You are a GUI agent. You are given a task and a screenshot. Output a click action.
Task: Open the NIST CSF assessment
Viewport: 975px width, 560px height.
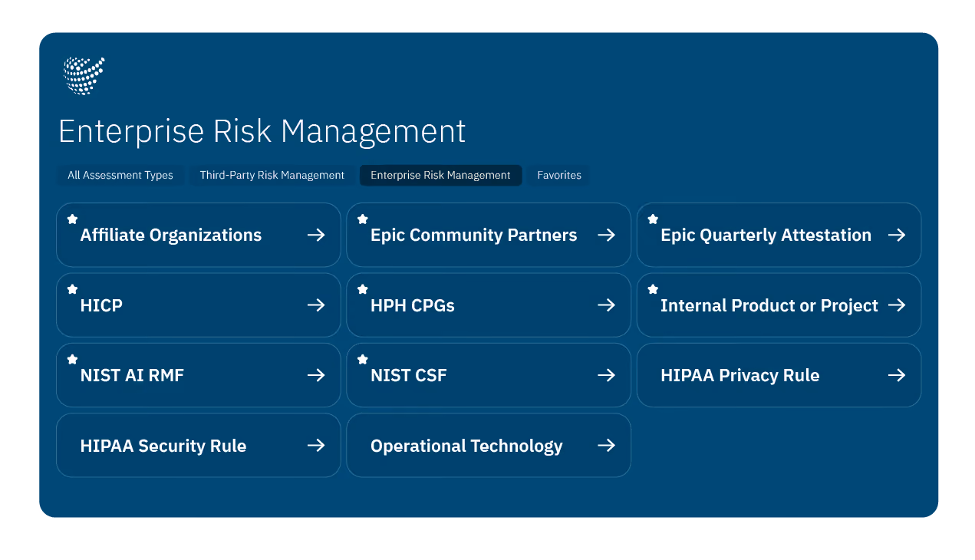(489, 375)
